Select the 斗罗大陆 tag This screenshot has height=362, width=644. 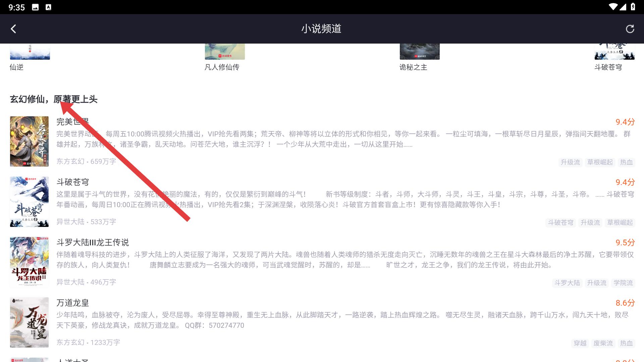[x=567, y=283]
